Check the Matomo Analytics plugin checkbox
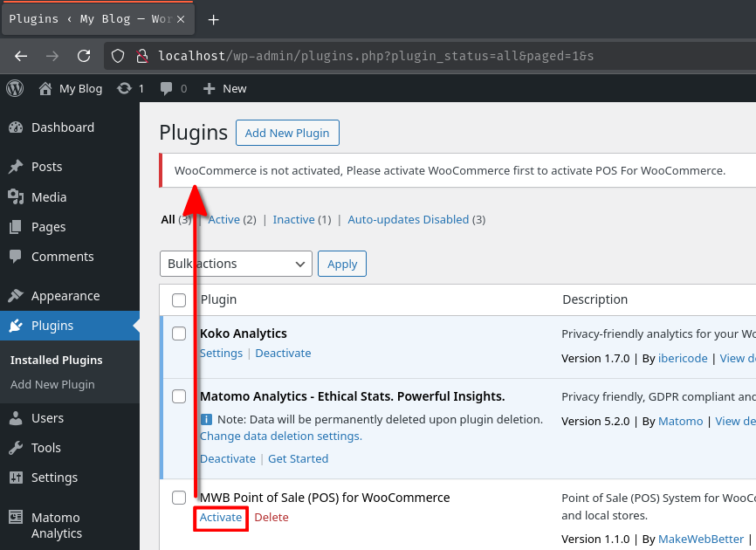 [x=179, y=396]
